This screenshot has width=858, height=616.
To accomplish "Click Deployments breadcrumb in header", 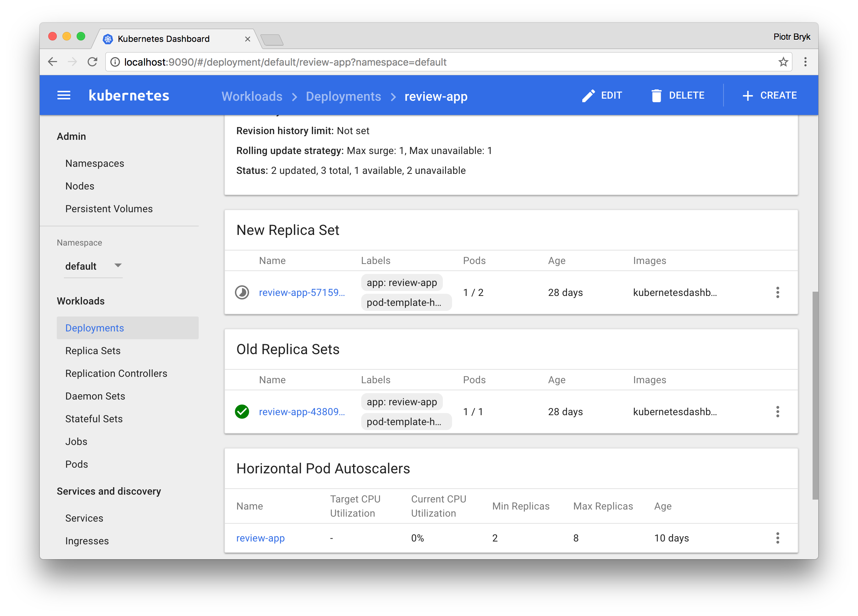I will pos(343,97).
